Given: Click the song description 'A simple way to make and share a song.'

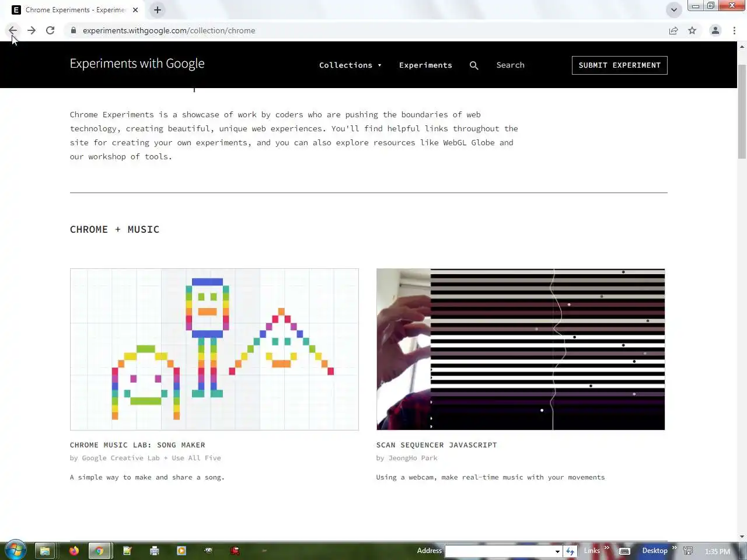Looking at the screenshot, I should (x=147, y=477).
